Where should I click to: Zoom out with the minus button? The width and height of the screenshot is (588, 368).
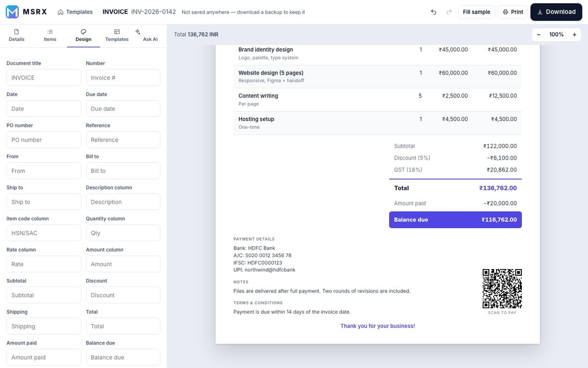click(x=538, y=34)
